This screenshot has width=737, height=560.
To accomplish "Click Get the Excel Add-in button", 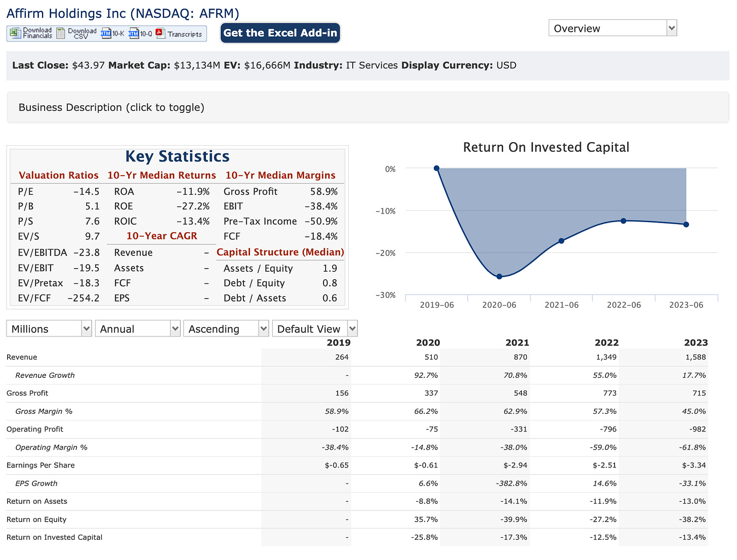I will coord(280,33).
